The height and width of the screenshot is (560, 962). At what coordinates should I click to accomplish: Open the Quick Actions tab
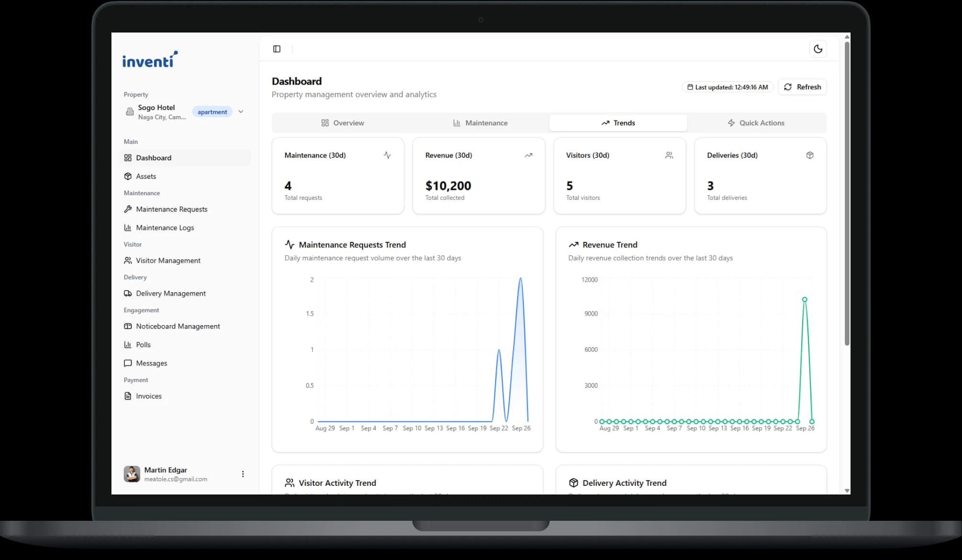(x=756, y=123)
